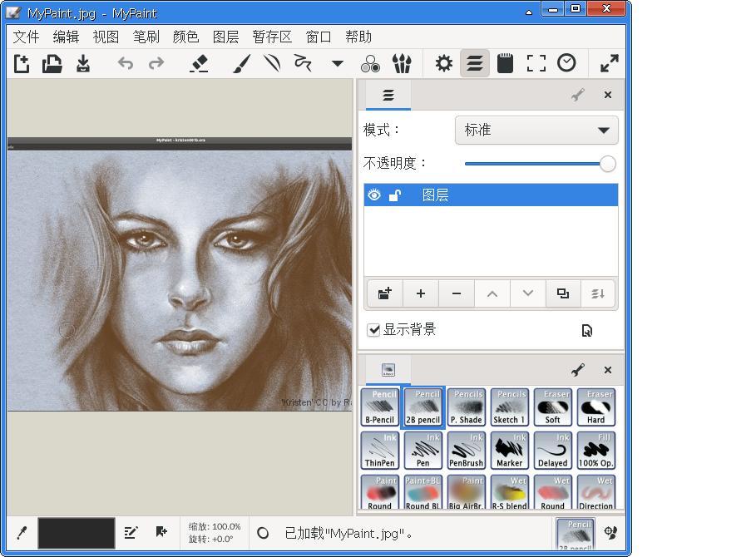Image resolution: width=756 pixels, height=557 pixels.
Task: Toggle lock on 图层 layer
Action: tap(395, 195)
